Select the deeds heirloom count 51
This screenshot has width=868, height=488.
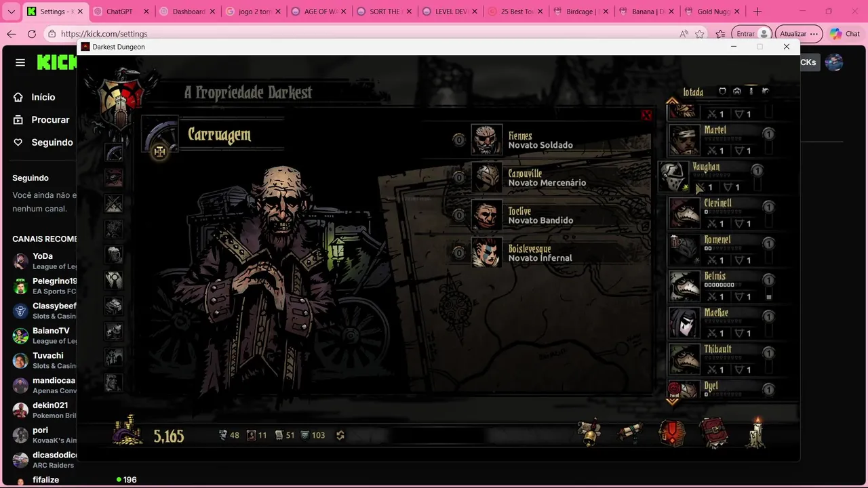coord(285,435)
